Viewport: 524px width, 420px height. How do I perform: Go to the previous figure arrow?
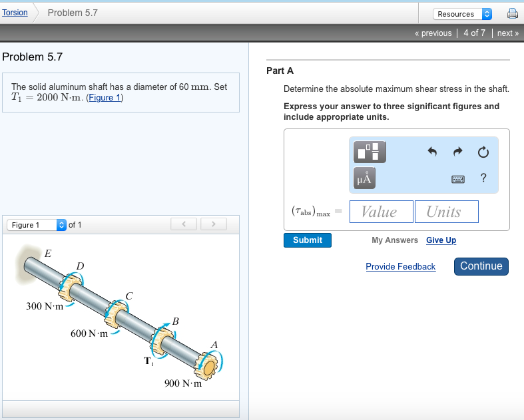tap(184, 224)
